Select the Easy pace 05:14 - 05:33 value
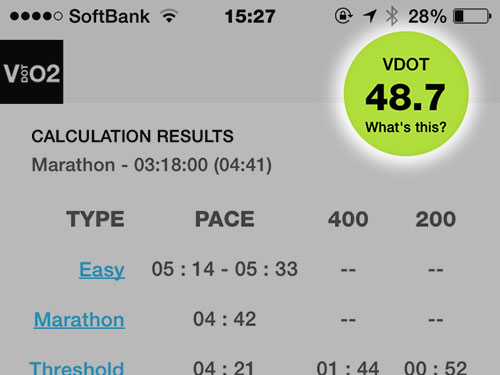This screenshot has width=500, height=375. [x=225, y=269]
